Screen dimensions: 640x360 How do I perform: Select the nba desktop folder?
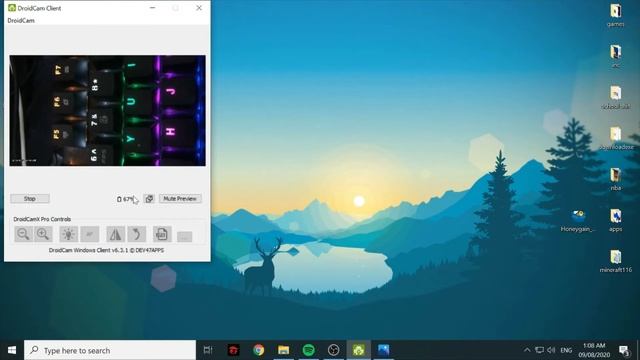click(x=616, y=179)
